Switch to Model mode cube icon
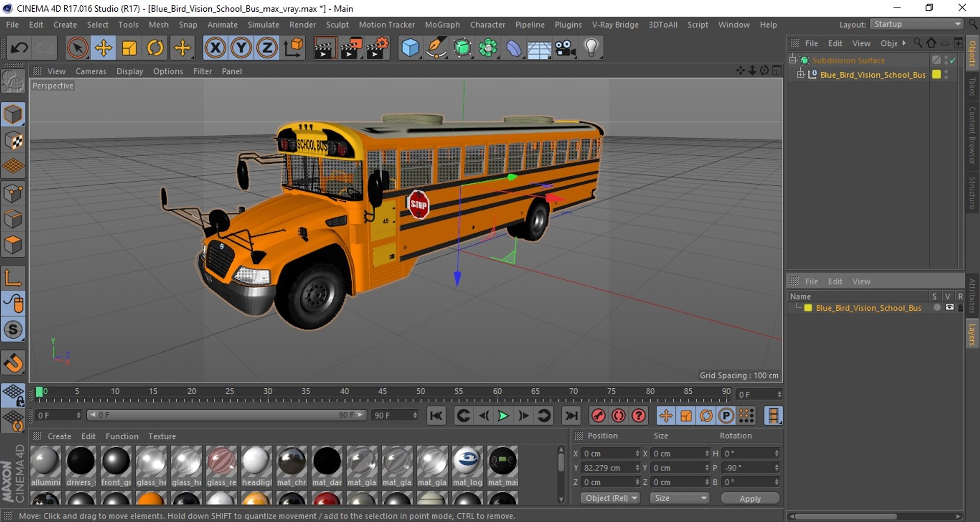Screen dimensions: 980x522 pos(13,114)
